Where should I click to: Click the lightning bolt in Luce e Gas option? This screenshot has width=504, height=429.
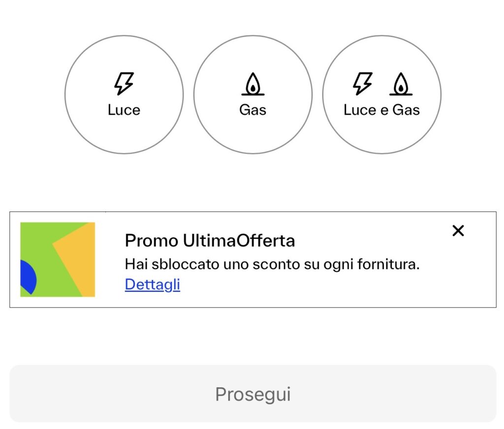[x=363, y=84]
